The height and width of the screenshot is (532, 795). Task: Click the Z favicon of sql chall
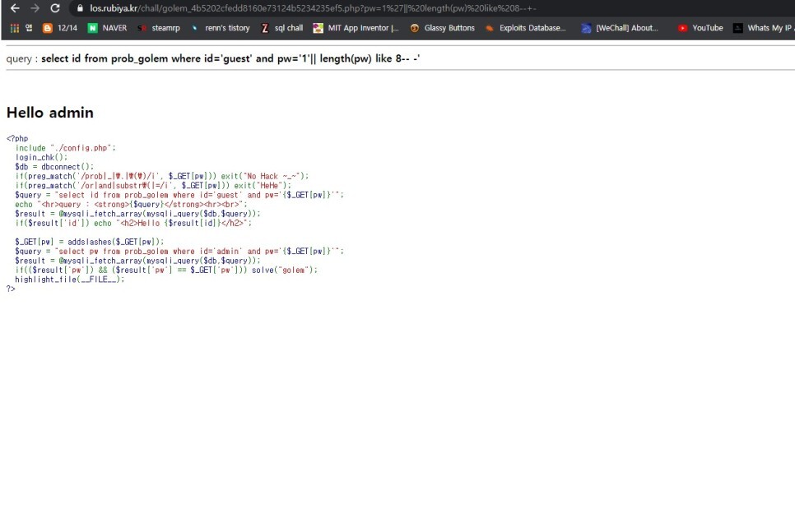[x=265, y=28]
